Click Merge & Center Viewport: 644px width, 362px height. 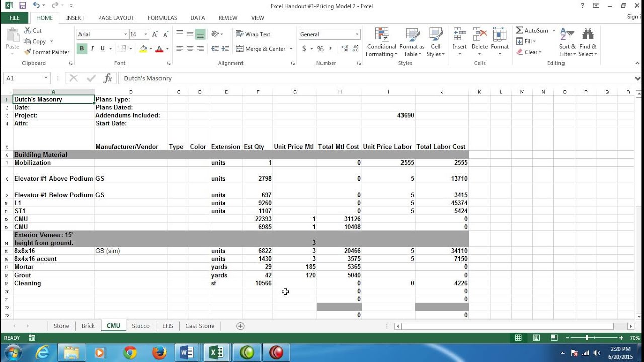(261, 49)
